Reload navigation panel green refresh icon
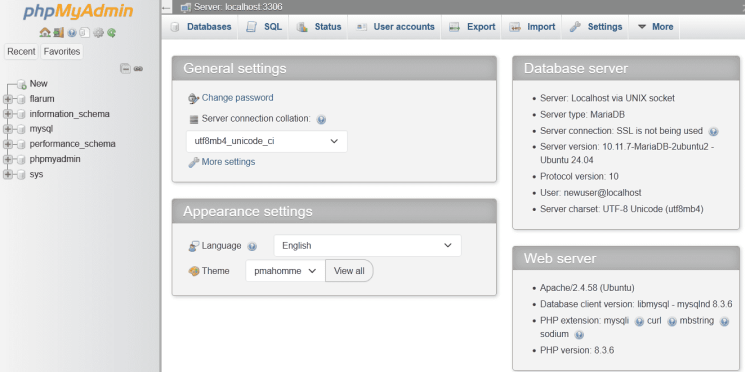The image size is (745, 372). [112, 33]
